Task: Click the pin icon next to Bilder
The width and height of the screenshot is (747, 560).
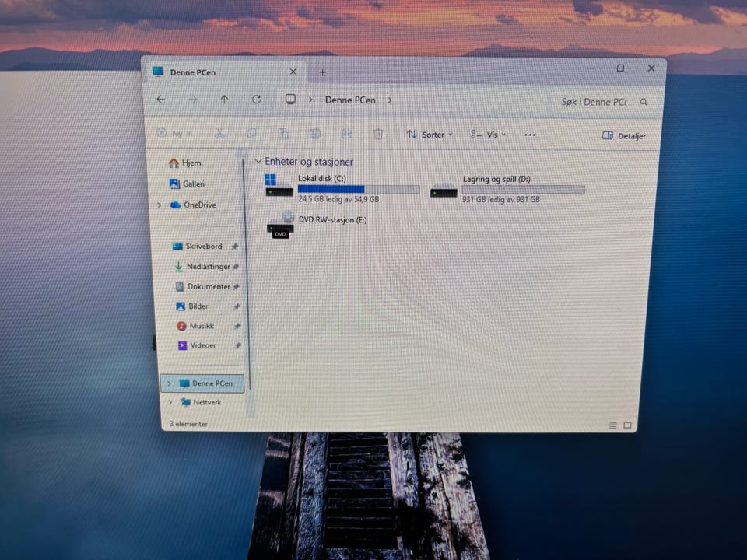Action: (x=237, y=306)
